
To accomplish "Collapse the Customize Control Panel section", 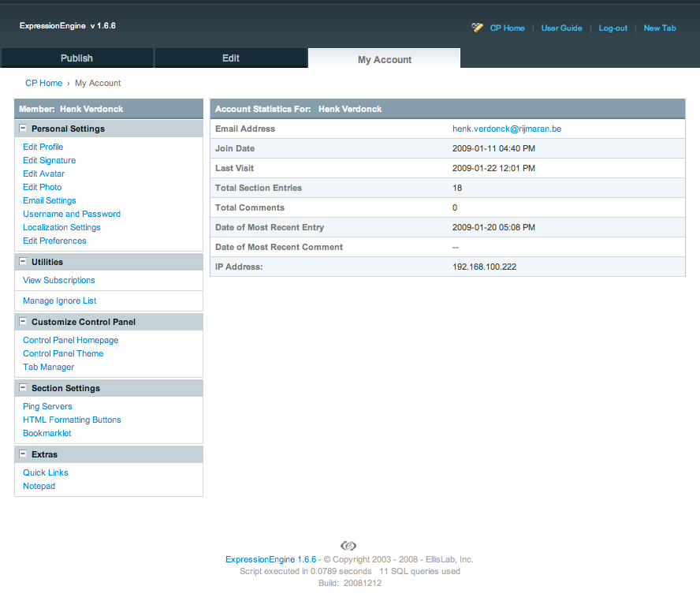I will [x=23, y=322].
